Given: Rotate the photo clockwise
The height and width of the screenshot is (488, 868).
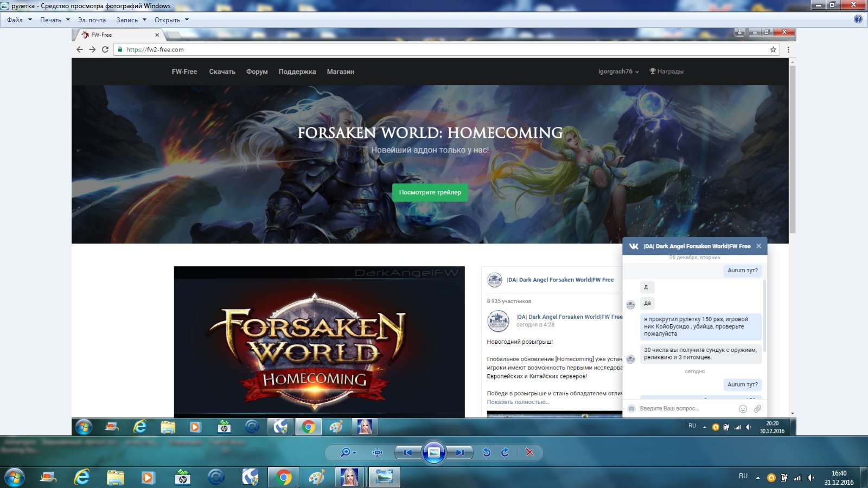Looking at the screenshot, I should pyautogui.click(x=505, y=452).
